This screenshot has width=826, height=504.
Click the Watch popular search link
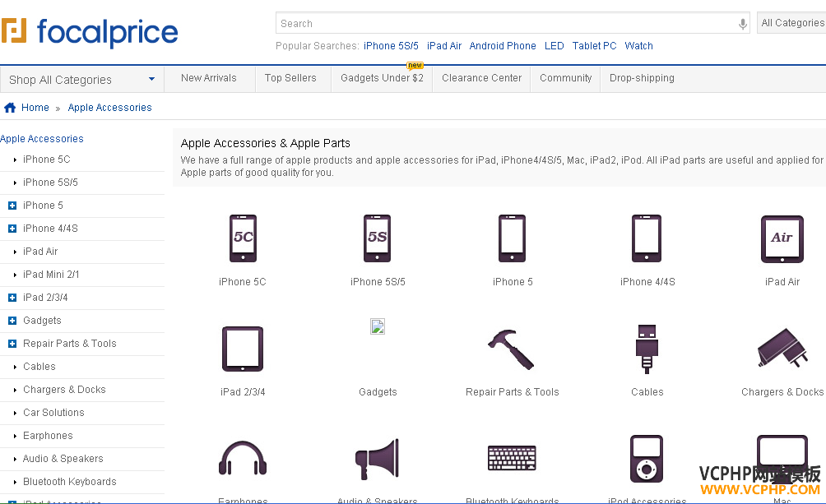click(x=638, y=46)
